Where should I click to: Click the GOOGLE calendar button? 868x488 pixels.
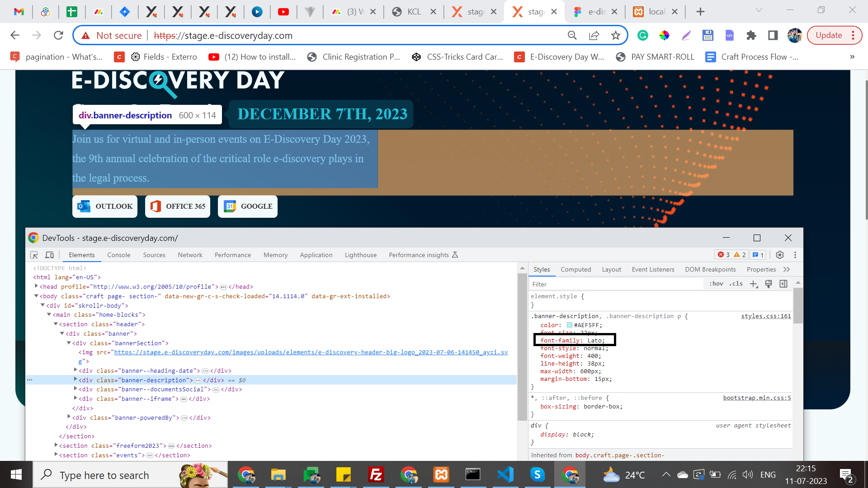pyautogui.click(x=248, y=206)
